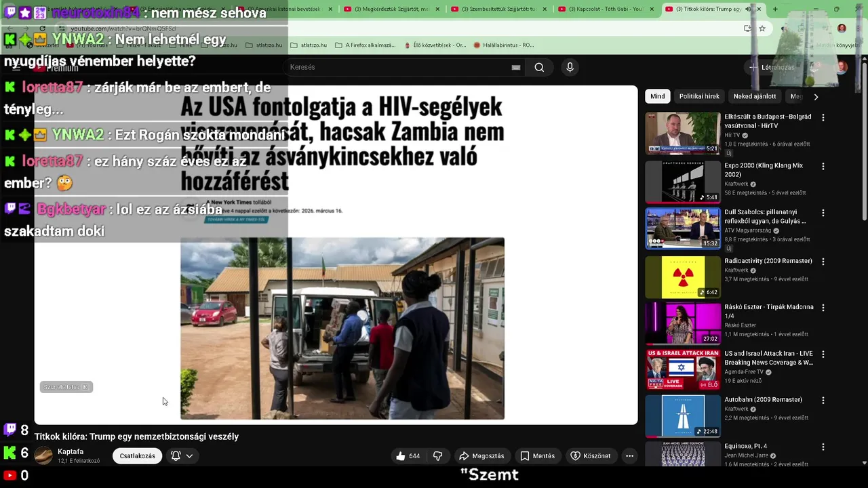The height and width of the screenshot is (488, 868).
Task: Open Expo 2000 Kling Klang Mix thumbnail
Action: click(x=683, y=182)
